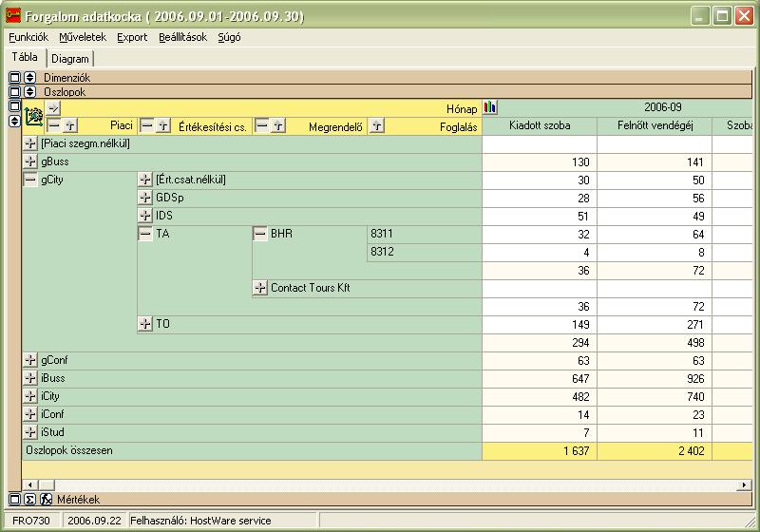Click the right arrow of the horizontal scrollbar
760x532 pixels.
pos(744,484)
